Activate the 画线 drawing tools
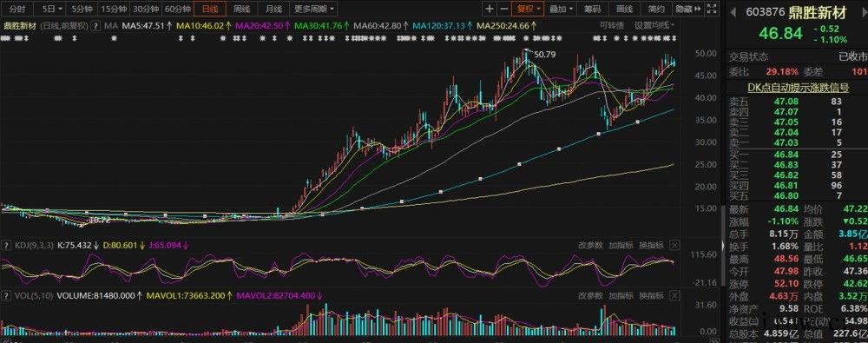Viewport: 868px width, 343px height. (624, 9)
